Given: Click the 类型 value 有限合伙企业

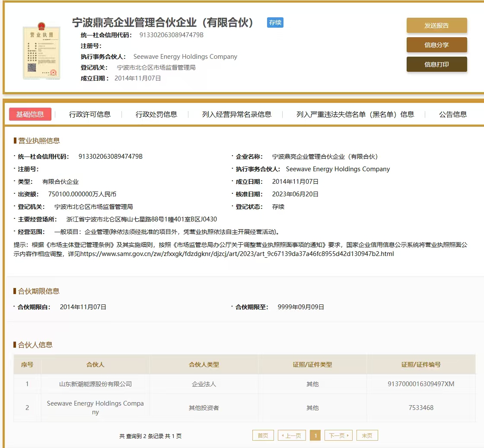Looking at the screenshot, I should coord(60,182).
